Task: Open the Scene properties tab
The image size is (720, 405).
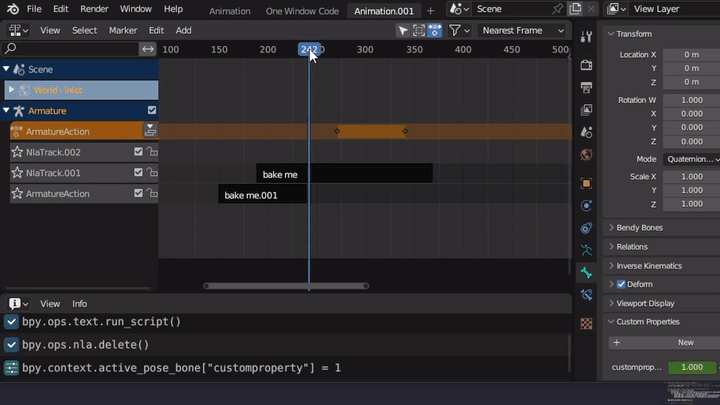Action: [586, 132]
